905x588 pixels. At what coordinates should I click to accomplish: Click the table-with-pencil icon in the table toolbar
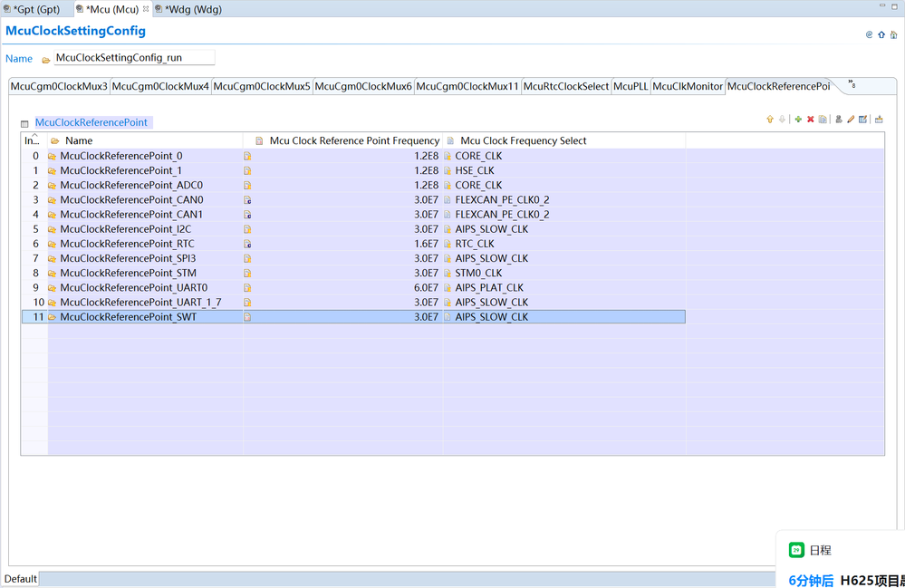point(862,120)
